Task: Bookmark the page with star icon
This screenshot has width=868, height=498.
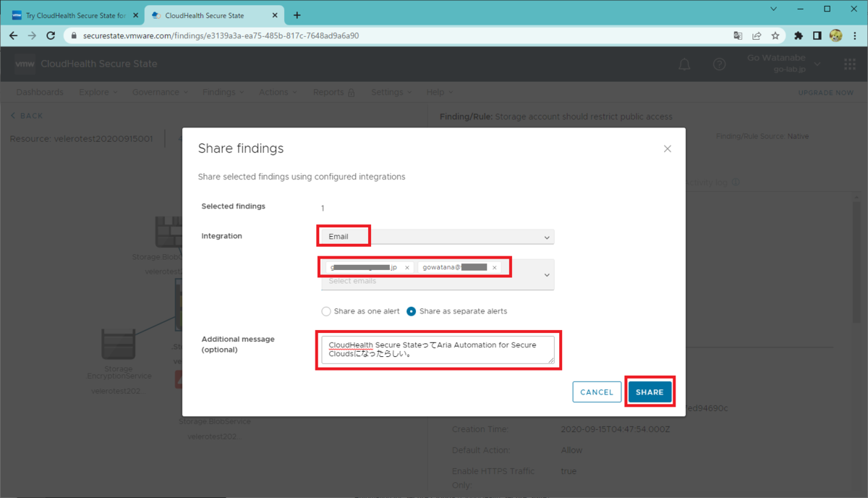Action: tap(775, 35)
